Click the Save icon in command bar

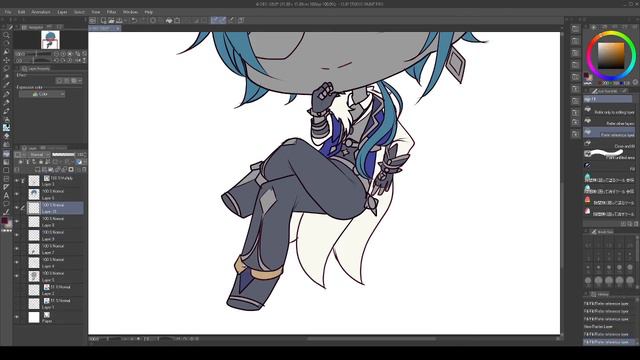click(x=119, y=20)
